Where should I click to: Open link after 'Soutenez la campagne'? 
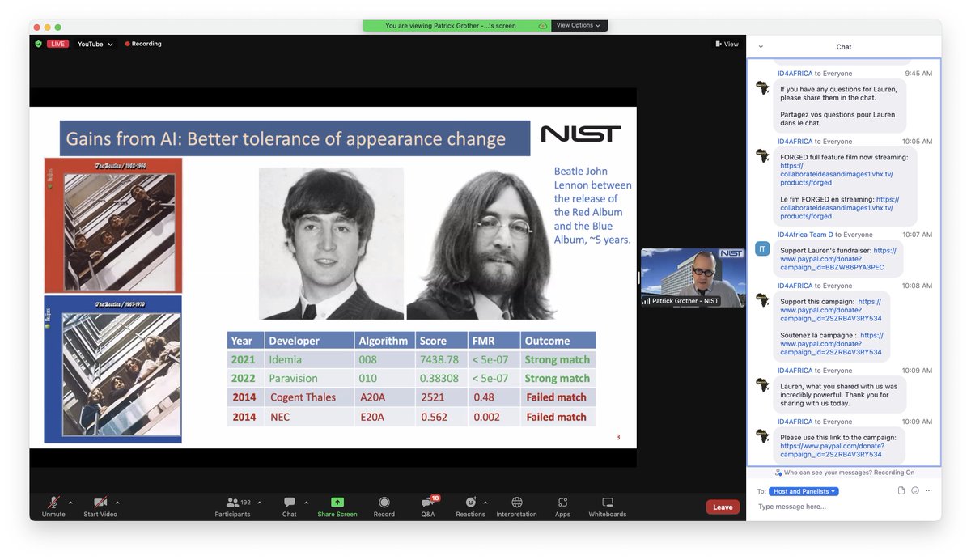pyautogui.click(x=832, y=344)
